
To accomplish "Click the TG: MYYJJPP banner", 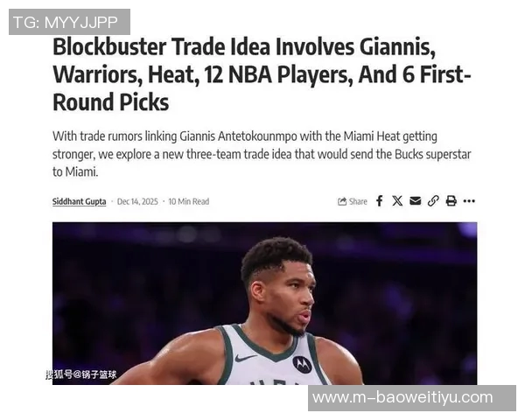I will (x=69, y=22).
